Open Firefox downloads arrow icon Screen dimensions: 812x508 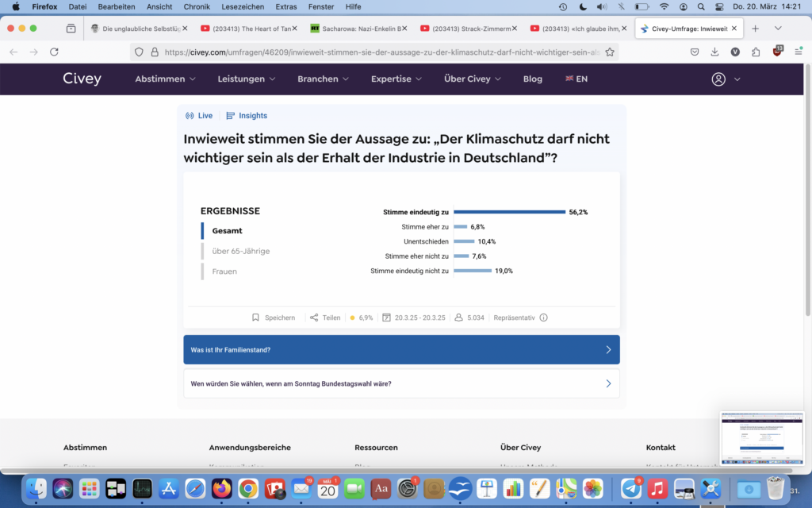coord(714,52)
